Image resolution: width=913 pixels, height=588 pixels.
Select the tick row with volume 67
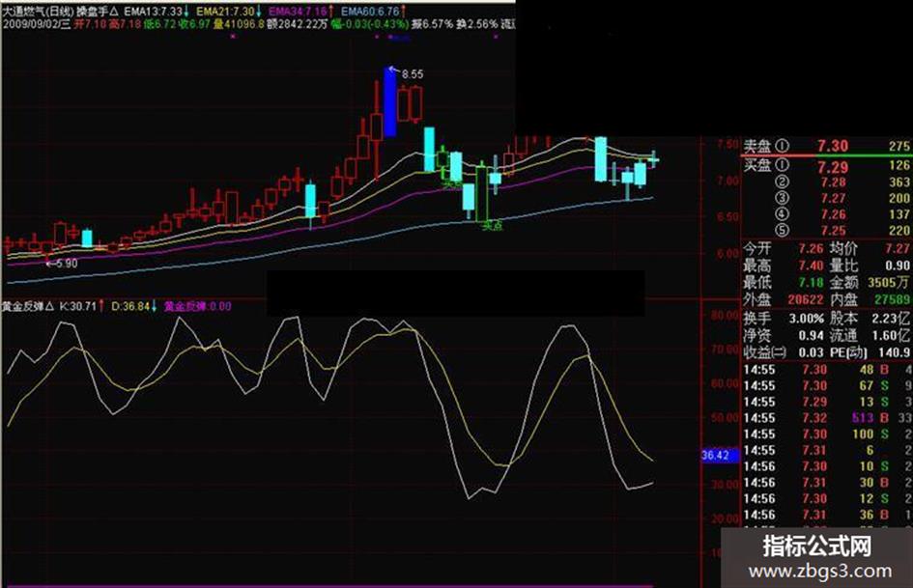click(827, 386)
